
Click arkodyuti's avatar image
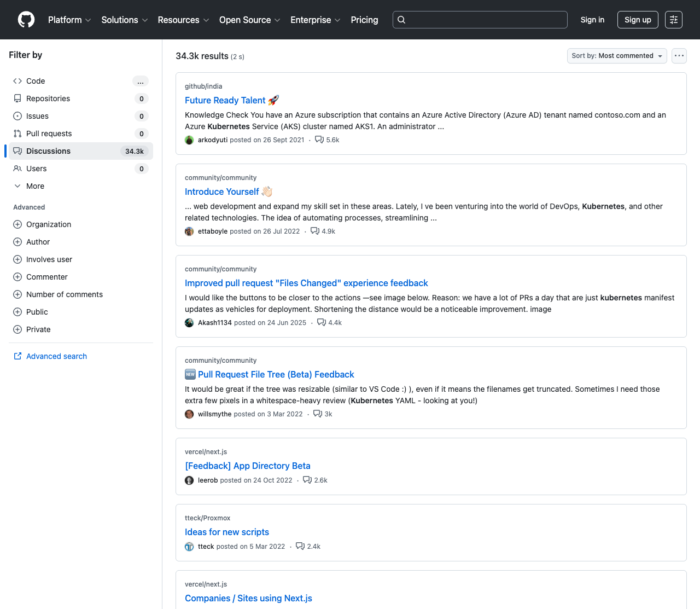click(189, 140)
